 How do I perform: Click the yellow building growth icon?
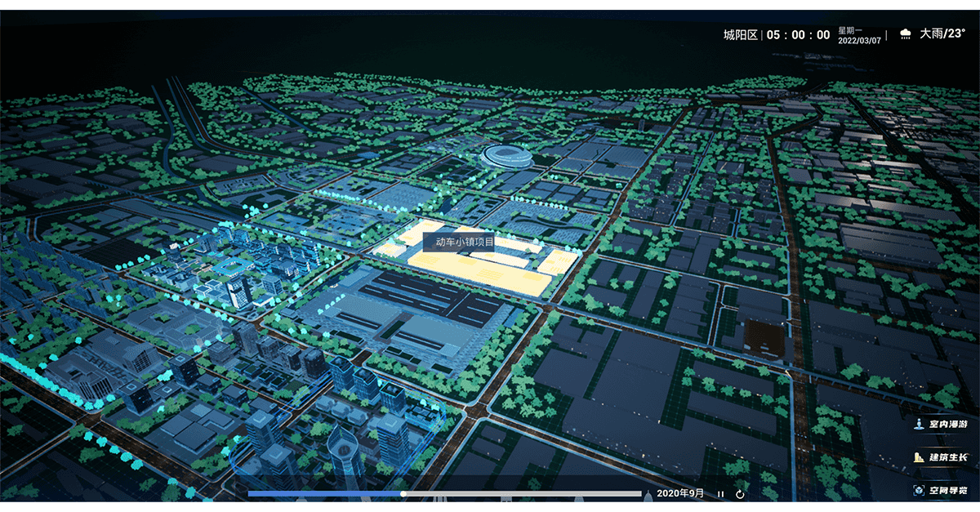(x=919, y=457)
